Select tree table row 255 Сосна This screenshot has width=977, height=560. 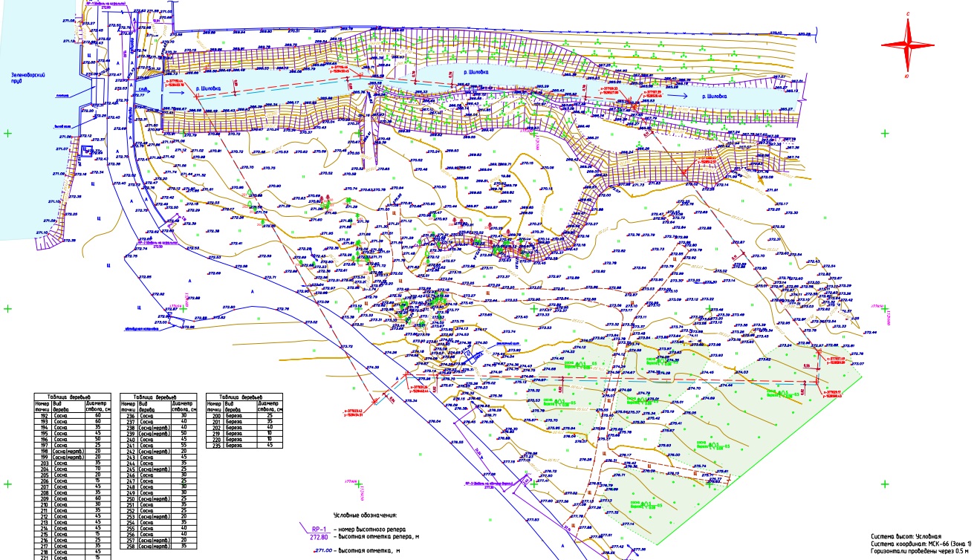point(158,529)
